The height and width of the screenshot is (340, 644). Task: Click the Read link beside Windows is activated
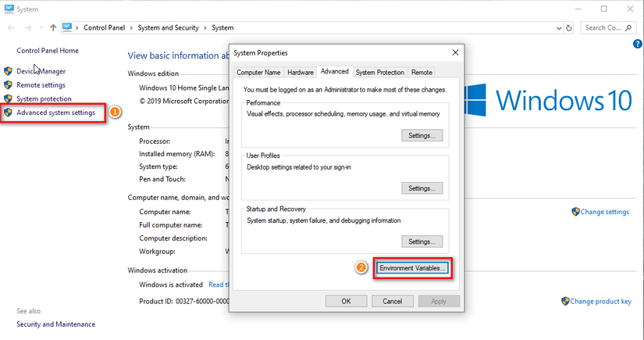pos(219,285)
